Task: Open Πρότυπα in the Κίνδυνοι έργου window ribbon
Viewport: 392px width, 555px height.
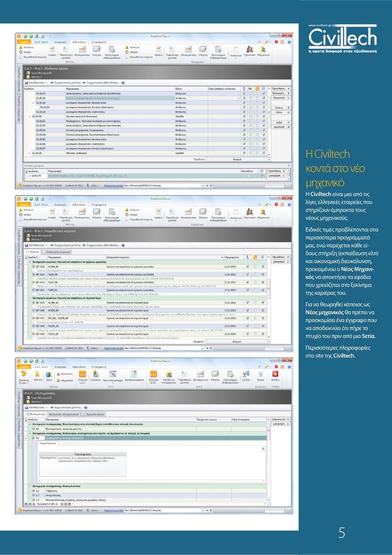Action: 249,51
